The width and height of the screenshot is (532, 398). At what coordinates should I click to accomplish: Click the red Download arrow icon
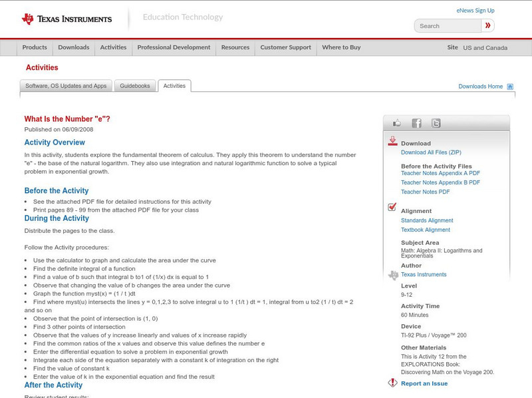392,141
